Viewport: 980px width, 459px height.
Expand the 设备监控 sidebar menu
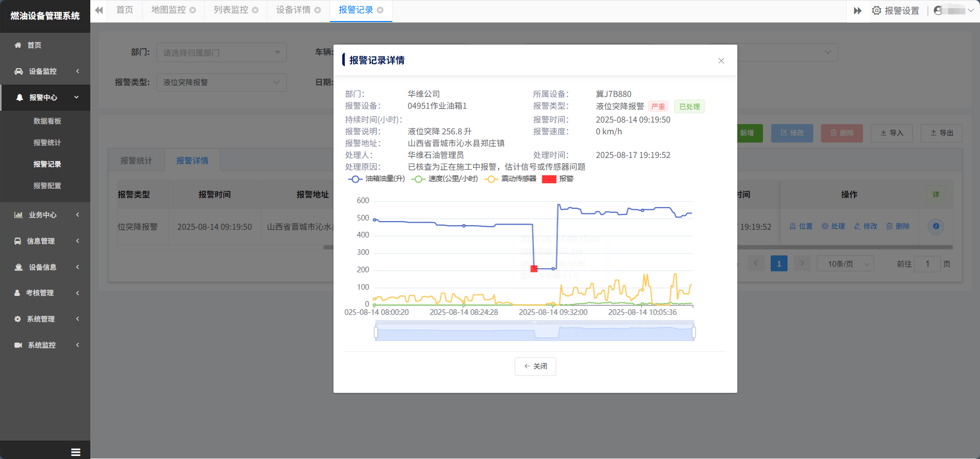[x=45, y=71]
